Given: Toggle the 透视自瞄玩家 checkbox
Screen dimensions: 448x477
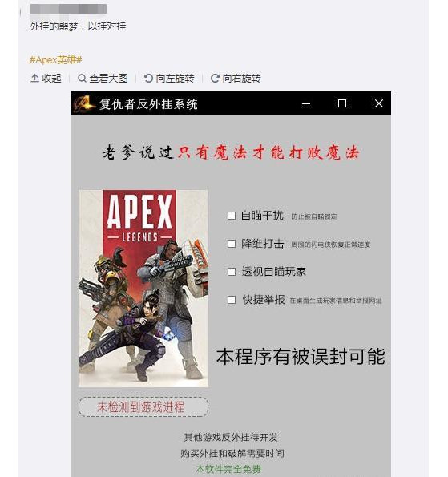Looking at the screenshot, I should point(232,272).
